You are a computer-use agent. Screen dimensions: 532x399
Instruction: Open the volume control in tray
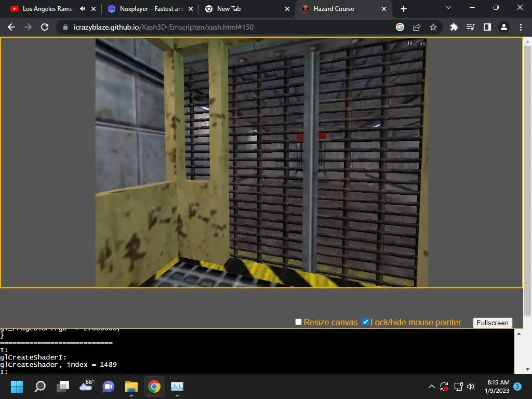471,387
